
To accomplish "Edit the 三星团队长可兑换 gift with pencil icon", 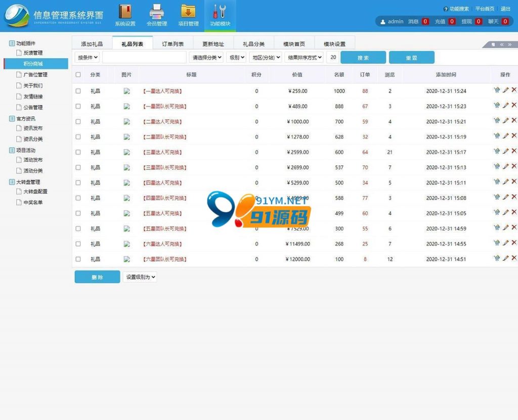I will point(505,166).
